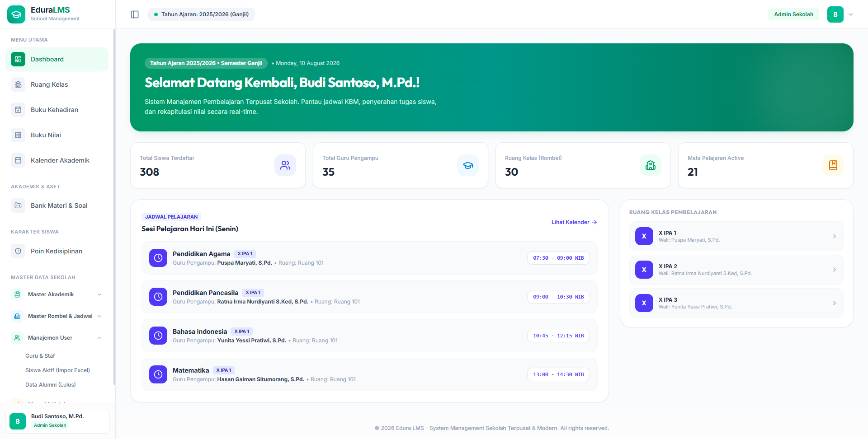Click Total Guru Pengampu graduation cap icon
The height and width of the screenshot is (439, 868).
click(468, 165)
